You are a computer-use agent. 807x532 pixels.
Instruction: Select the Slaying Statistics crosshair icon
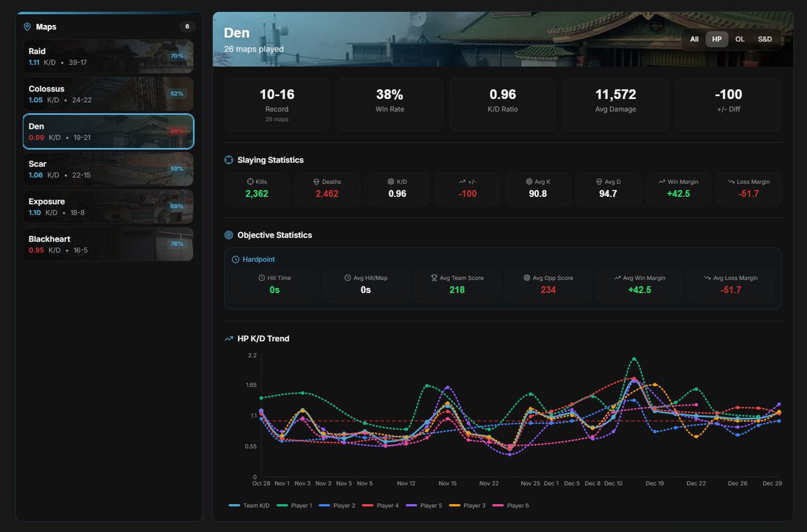pos(229,160)
